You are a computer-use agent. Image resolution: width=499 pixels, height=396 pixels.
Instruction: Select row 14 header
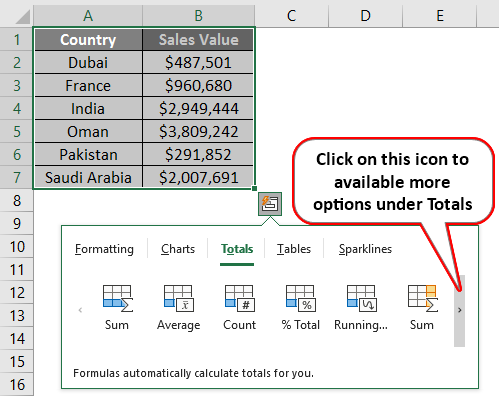click(17, 339)
